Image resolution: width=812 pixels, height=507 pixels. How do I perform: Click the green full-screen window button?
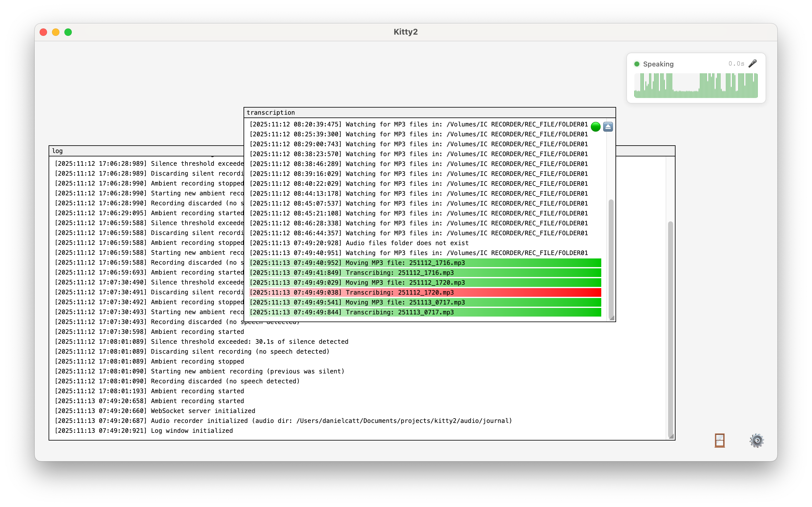click(68, 32)
